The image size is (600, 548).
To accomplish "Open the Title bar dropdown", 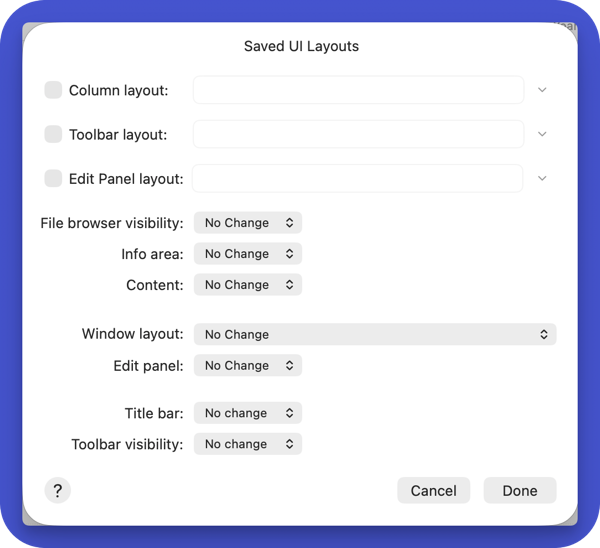I will 248,413.
